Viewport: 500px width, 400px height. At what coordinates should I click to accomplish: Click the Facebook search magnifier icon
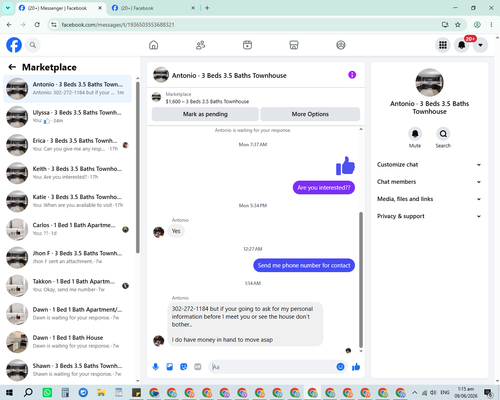[x=33, y=45]
